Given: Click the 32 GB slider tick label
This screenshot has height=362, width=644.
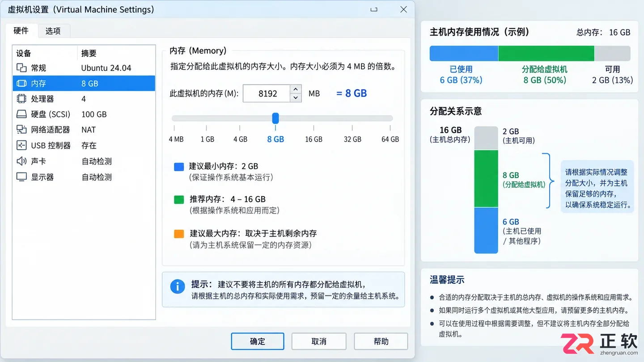Looking at the screenshot, I should click(352, 139).
